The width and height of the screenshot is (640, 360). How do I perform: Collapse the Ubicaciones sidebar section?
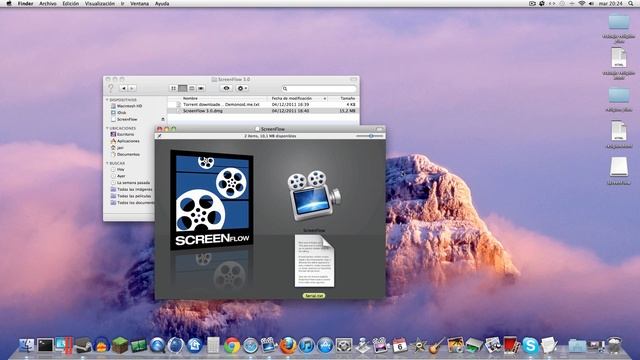coord(107,128)
